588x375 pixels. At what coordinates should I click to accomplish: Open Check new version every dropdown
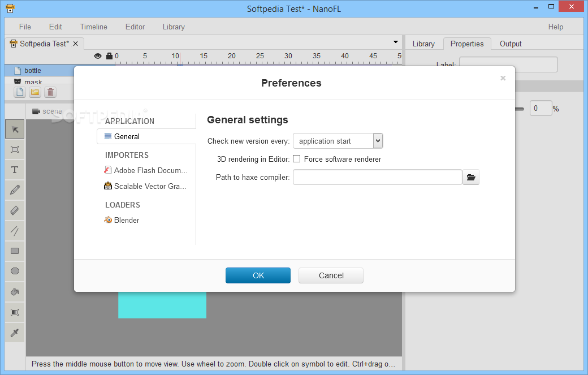tap(338, 141)
